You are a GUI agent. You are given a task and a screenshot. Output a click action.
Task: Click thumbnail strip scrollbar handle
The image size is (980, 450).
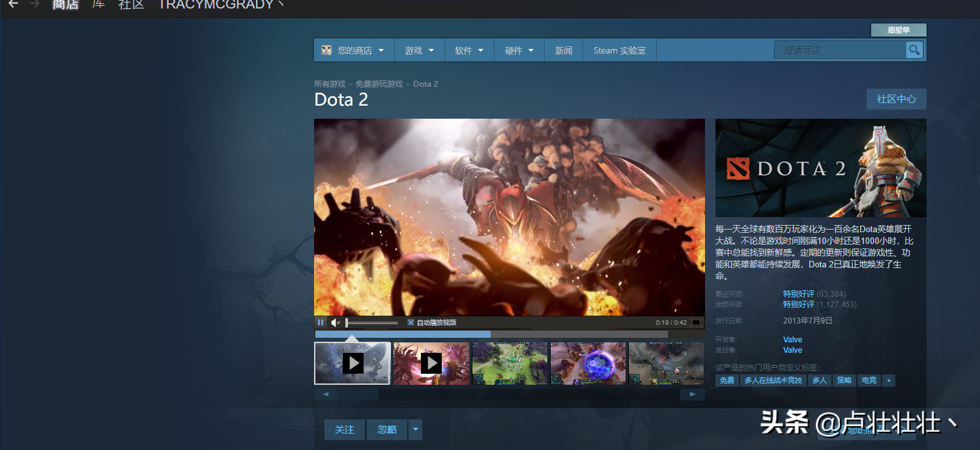tap(358, 395)
